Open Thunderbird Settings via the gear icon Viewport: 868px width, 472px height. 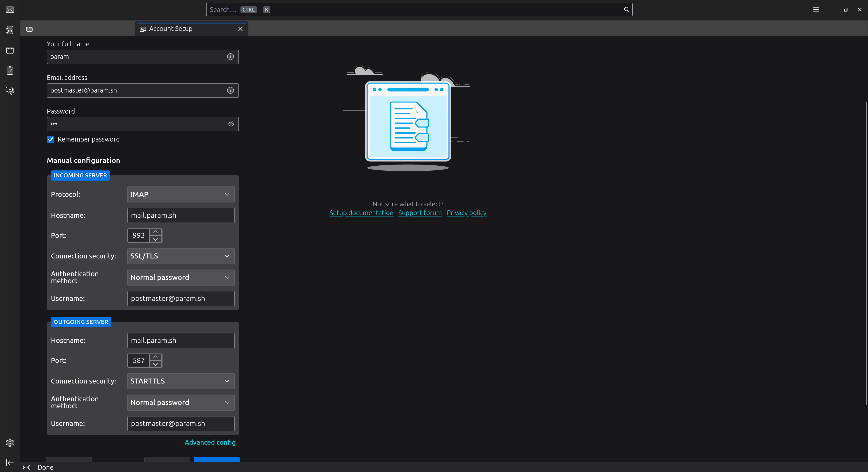point(9,443)
